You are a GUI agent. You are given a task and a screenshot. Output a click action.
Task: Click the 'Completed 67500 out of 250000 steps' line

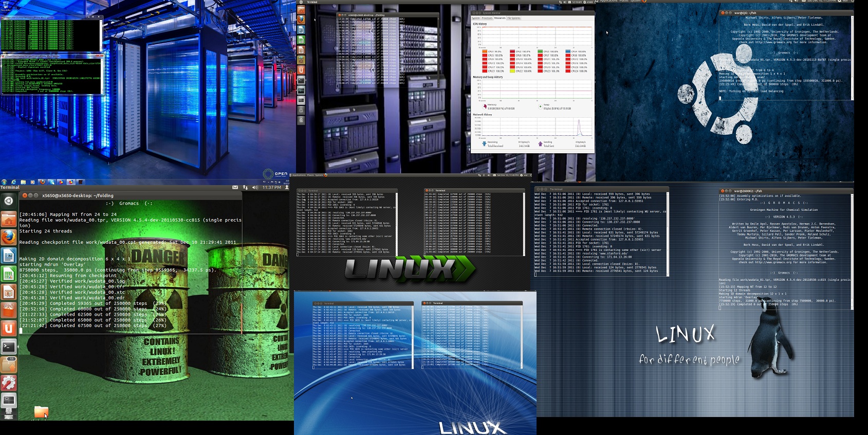(x=93, y=325)
